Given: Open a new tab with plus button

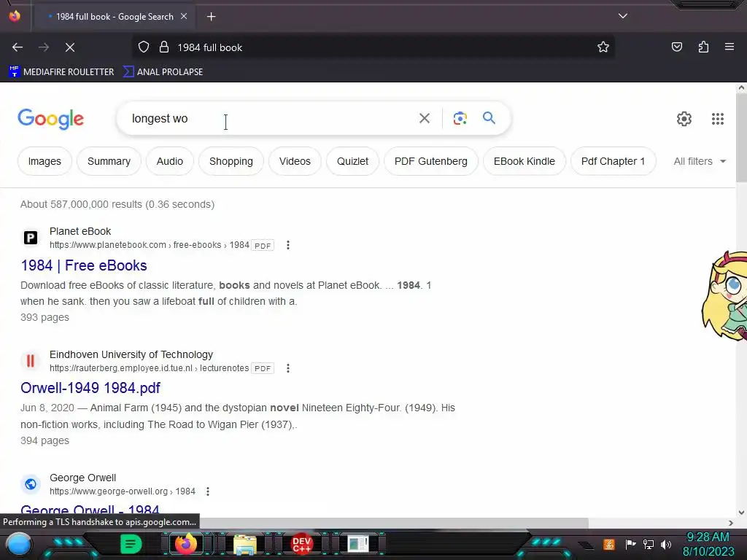Looking at the screenshot, I should (211, 17).
